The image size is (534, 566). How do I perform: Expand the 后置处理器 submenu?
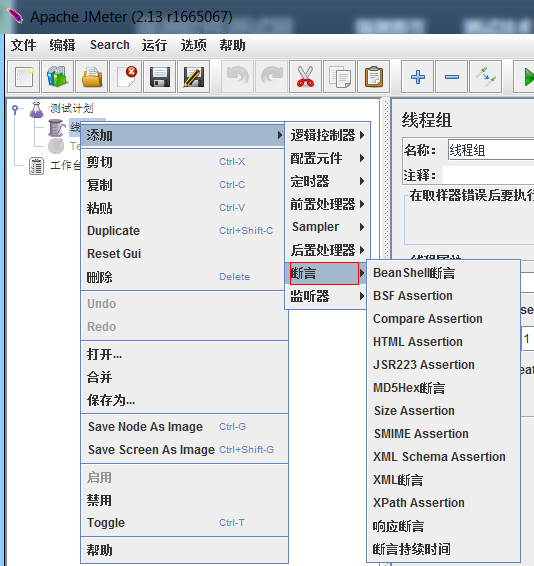click(327, 250)
